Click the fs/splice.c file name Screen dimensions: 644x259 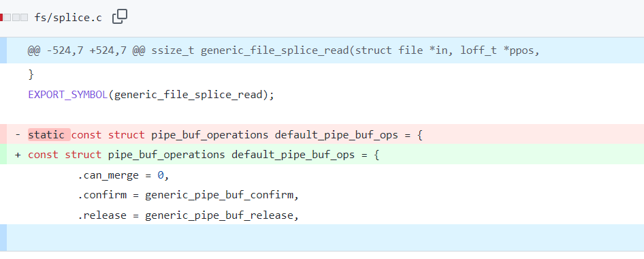68,18
